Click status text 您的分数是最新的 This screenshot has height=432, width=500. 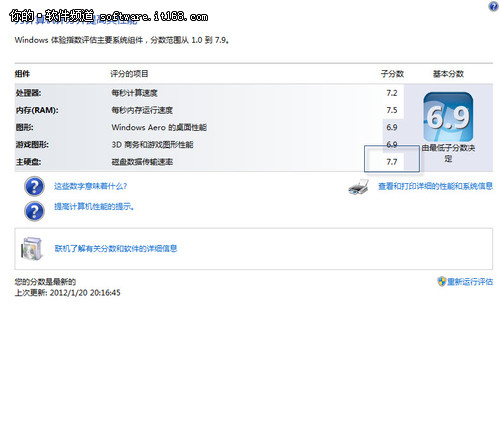pos(45,282)
